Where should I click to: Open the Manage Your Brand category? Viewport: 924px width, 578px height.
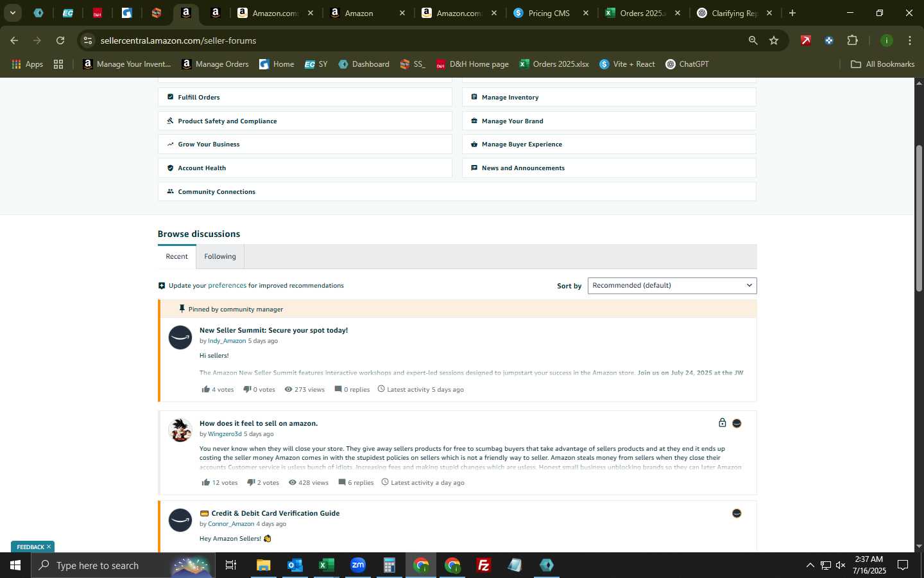609,121
